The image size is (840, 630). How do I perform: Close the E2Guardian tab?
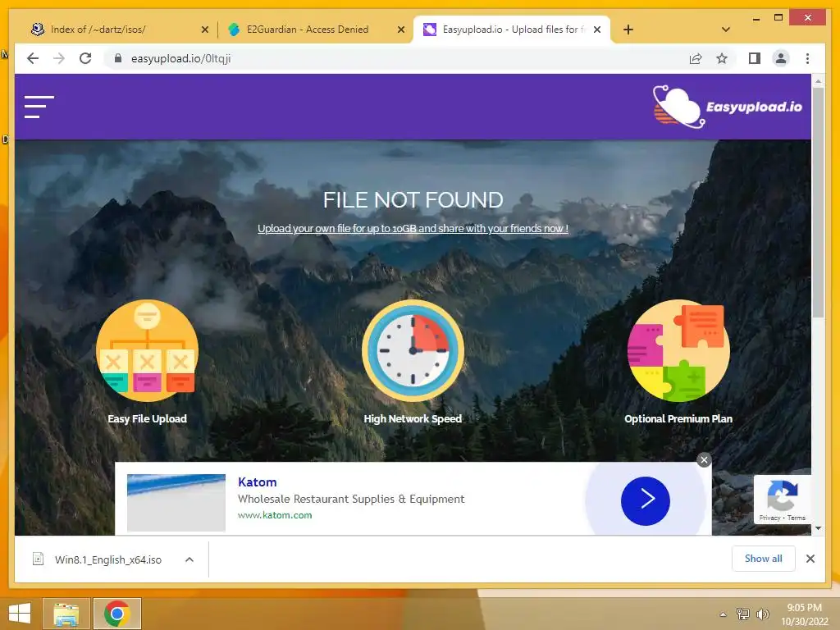(400, 30)
